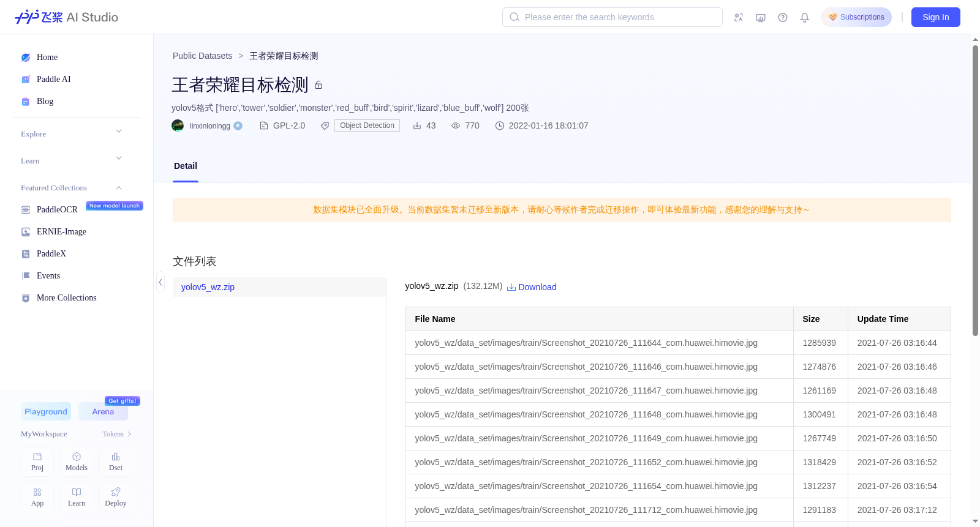Open the Public Datasets breadcrumb link

tap(202, 56)
